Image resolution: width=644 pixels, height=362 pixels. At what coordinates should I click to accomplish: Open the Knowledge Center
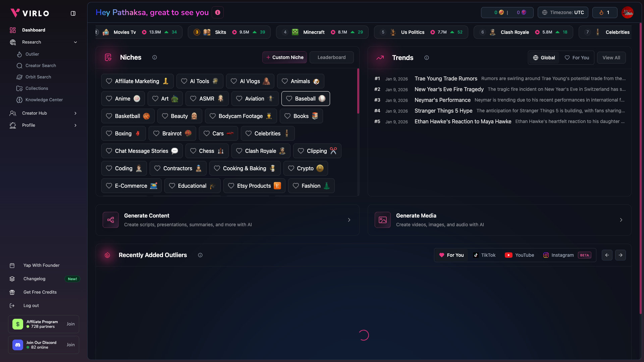(x=44, y=100)
